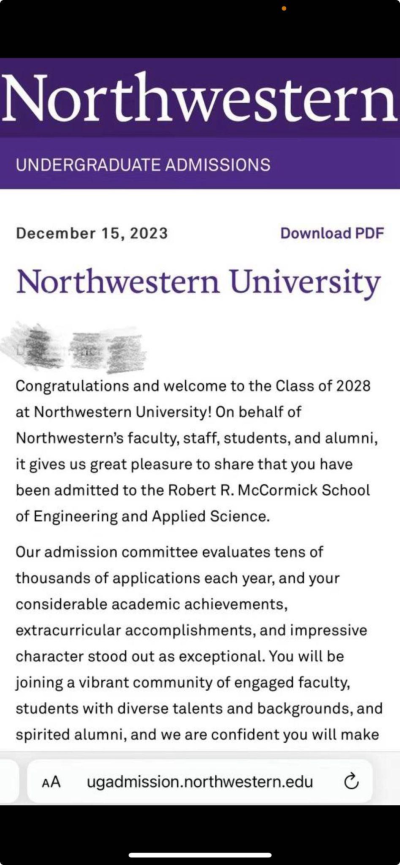Tap the orange privacy indicator dot
Image resolution: width=400 pixels, height=865 pixels.
pyautogui.click(x=284, y=9)
